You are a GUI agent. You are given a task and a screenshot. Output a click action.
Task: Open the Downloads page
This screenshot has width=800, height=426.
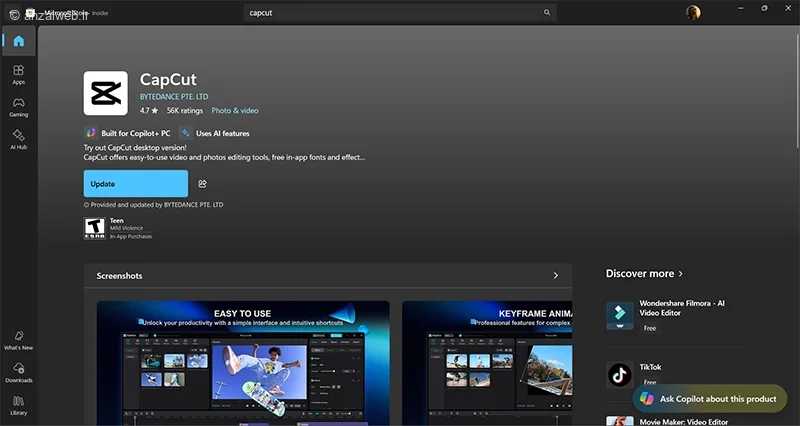click(x=18, y=373)
